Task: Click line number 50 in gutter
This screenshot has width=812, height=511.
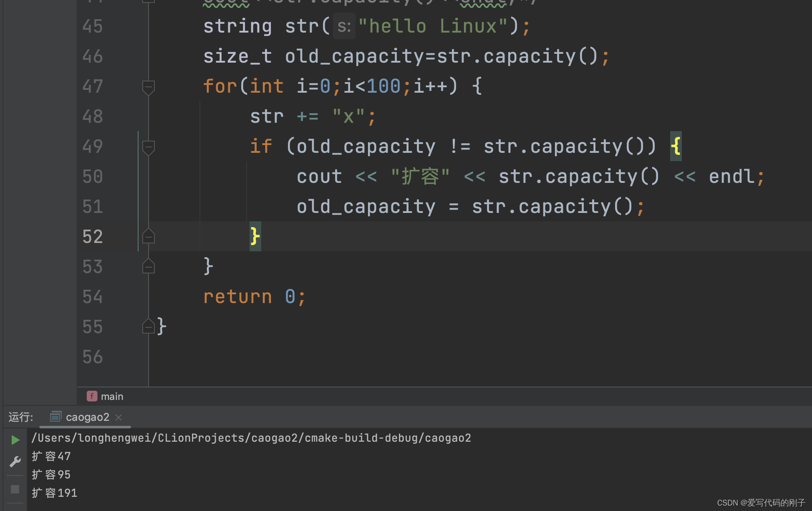Action: pos(93,177)
